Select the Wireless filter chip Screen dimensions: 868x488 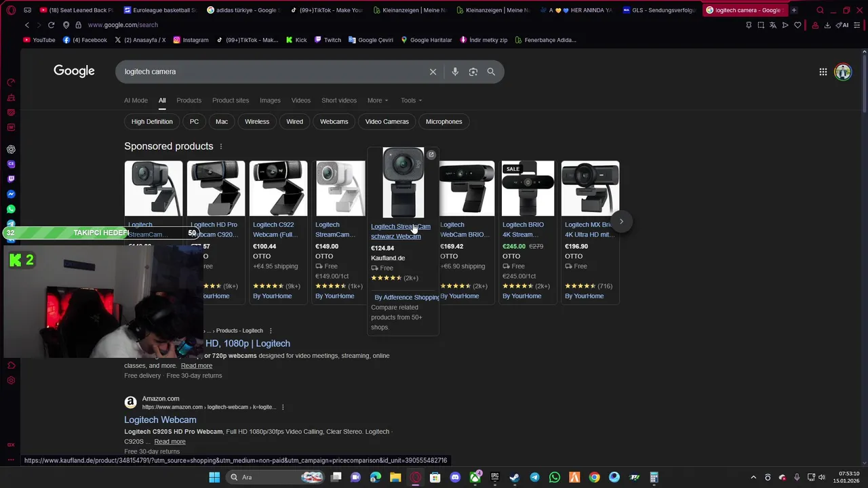(x=257, y=122)
